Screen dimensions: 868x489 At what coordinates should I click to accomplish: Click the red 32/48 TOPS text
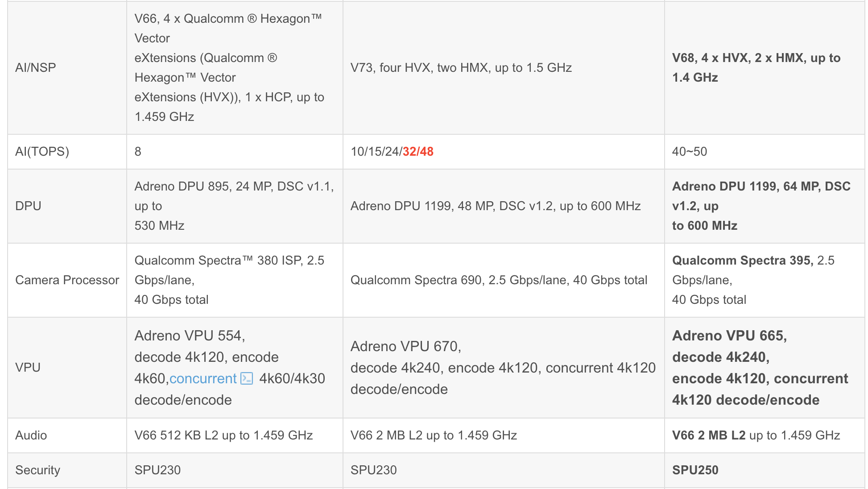pyautogui.click(x=418, y=152)
